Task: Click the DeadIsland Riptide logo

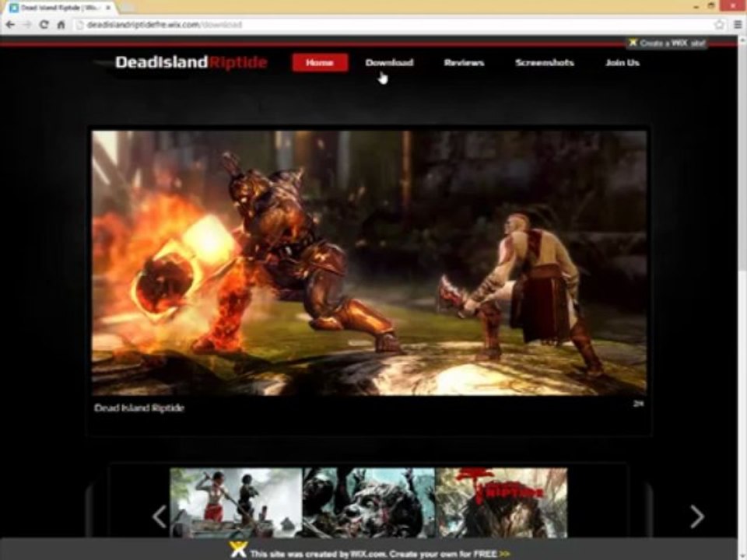Action: (191, 62)
